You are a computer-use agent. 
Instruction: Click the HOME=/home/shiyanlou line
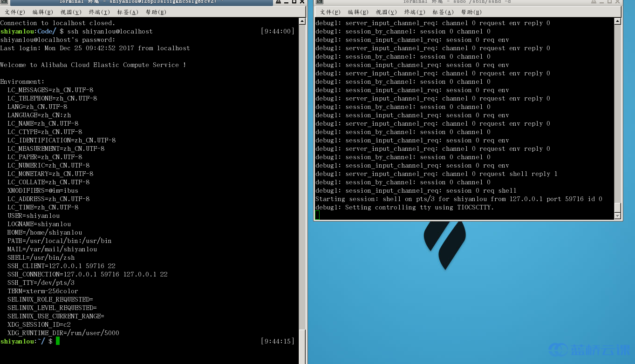pos(45,232)
